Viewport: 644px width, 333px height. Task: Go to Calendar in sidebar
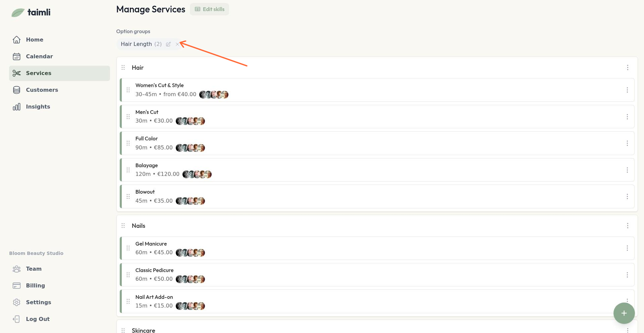point(39,56)
